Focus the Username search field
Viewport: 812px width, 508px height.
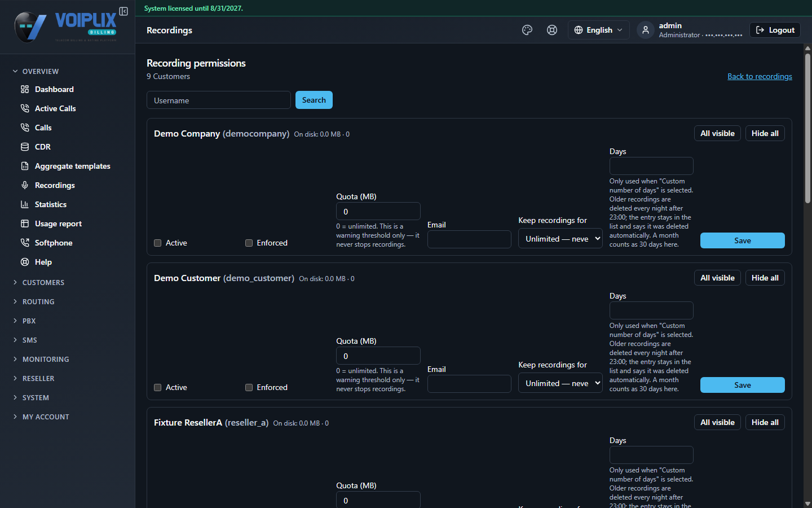[219, 100]
